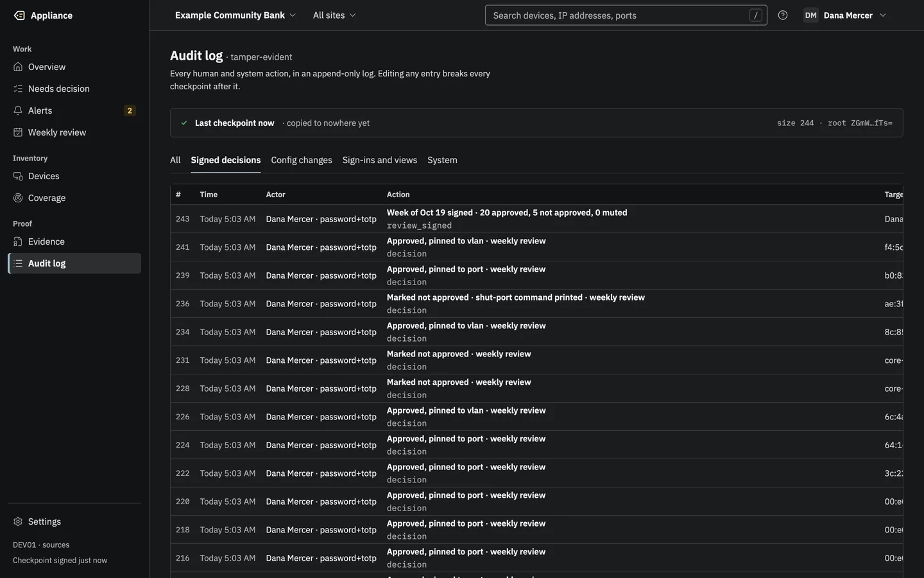Switch to the Config changes tab
Viewport: 924px width, 578px height.
tap(302, 160)
